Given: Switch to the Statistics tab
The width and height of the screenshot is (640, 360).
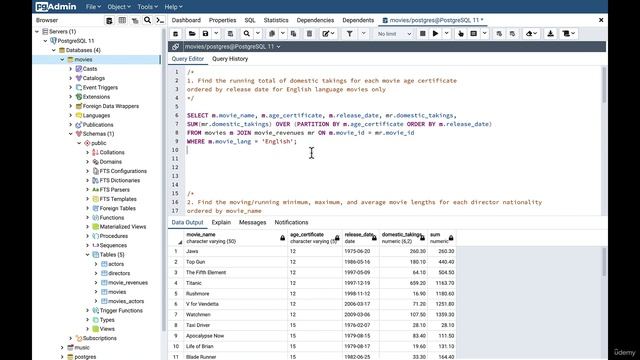Looking at the screenshot, I should coord(276,20).
